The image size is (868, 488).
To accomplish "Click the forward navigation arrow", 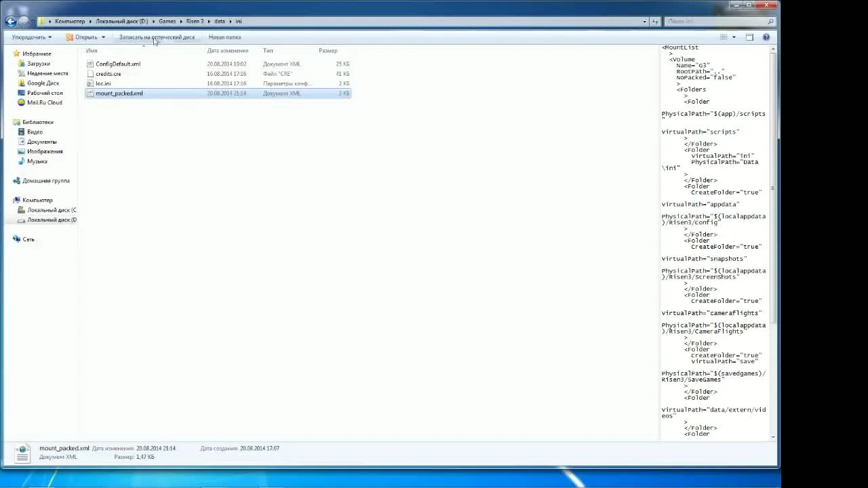I will click(24, 21).
